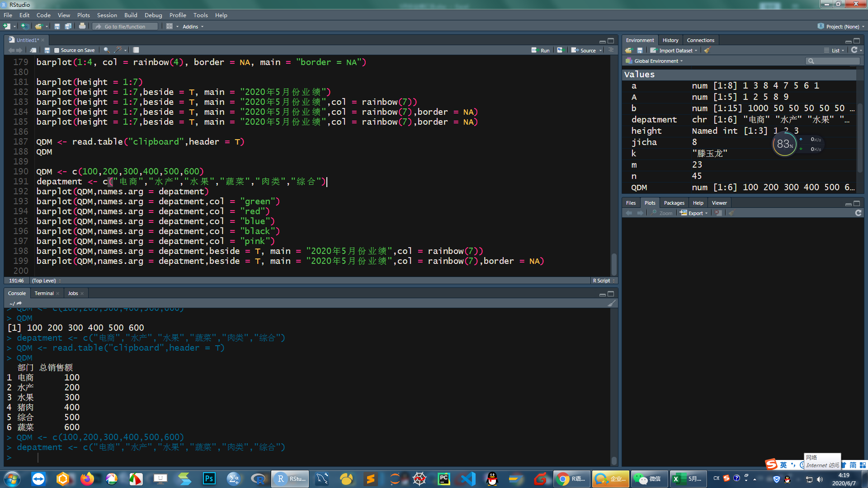Screen dimensions: 868x488
Task: Switch to the History tab
Action: [x=670, y=40]
